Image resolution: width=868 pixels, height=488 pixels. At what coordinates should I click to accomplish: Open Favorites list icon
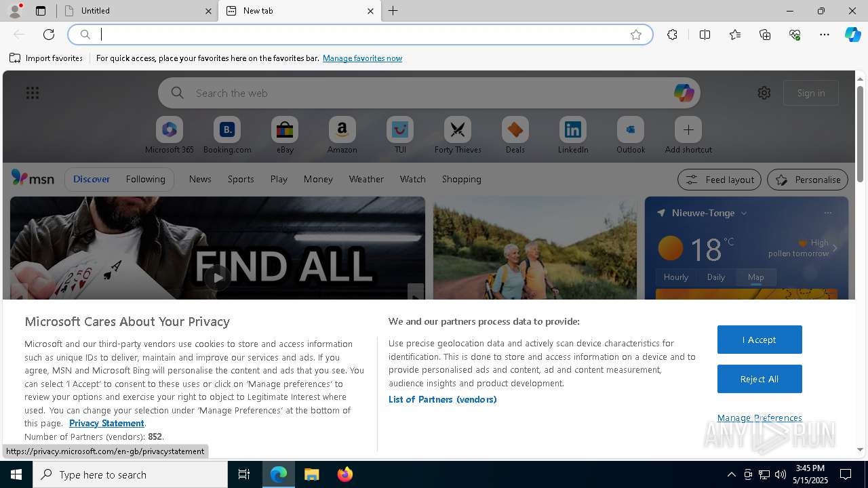pyautogui.click(x=735, y=35)
